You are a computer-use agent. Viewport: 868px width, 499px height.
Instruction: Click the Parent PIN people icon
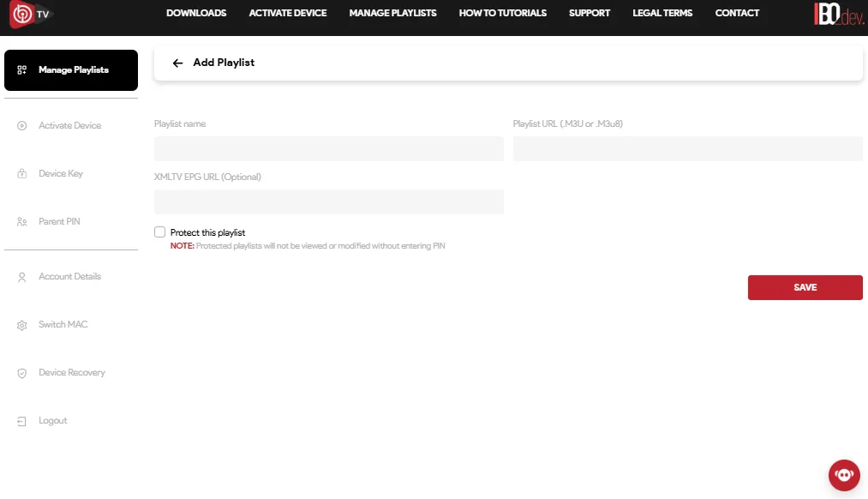pos(21,221)
